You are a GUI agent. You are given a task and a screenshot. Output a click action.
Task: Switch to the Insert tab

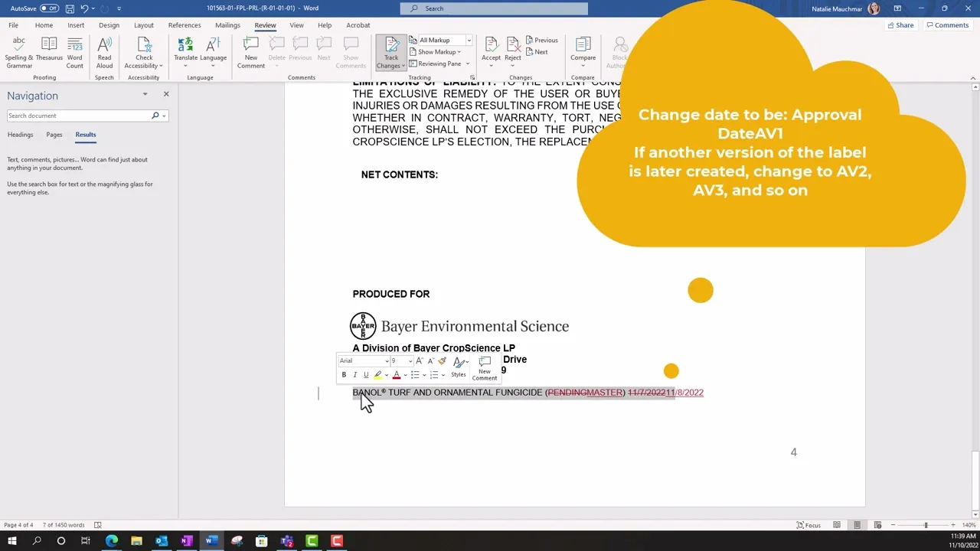coord(76,25)
